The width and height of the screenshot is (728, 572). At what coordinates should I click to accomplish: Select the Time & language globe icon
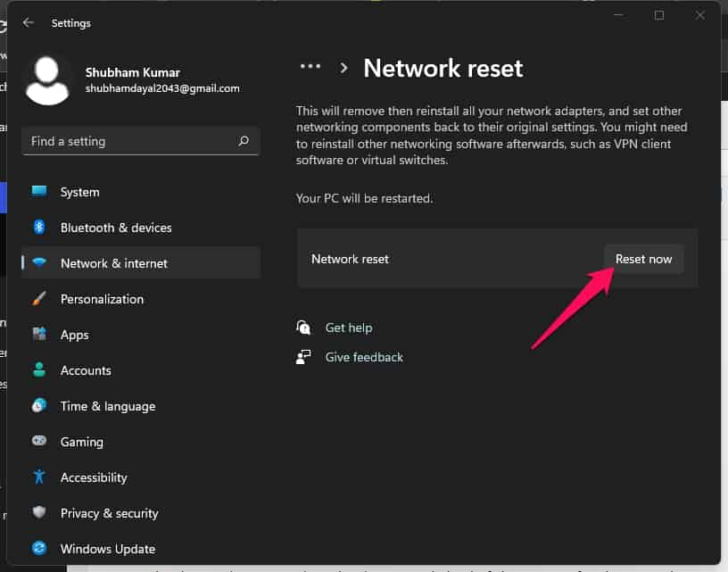pos(39,406)
